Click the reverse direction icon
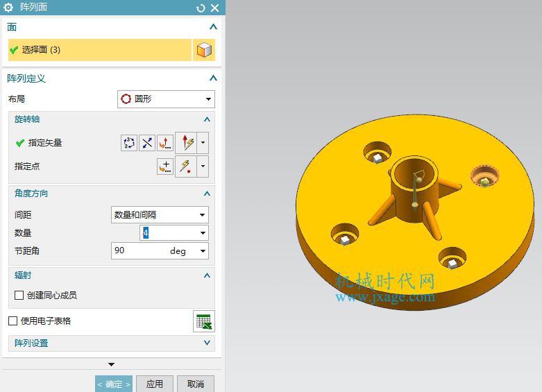Screen dimensions: 542x392 [147, 143]
